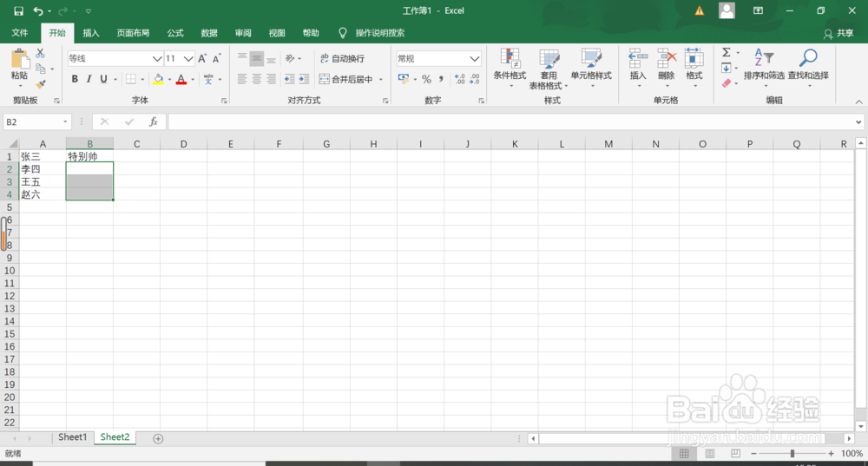868x466 pixels.
Task: Apply borders with the borders icon
Action: pyautogui.click(x=131, y=79)
